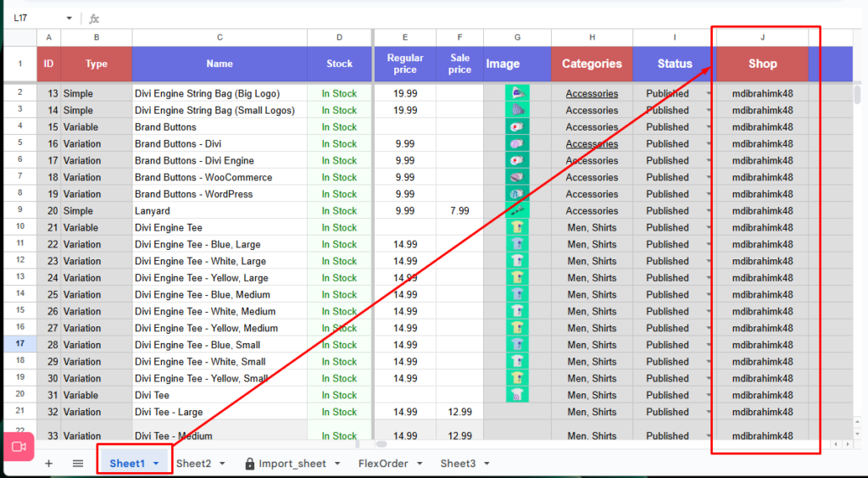Select Men, Shirts cell in row 10
Image resolution: width=868 pixels, height=478 pixels.
[592, 227]
